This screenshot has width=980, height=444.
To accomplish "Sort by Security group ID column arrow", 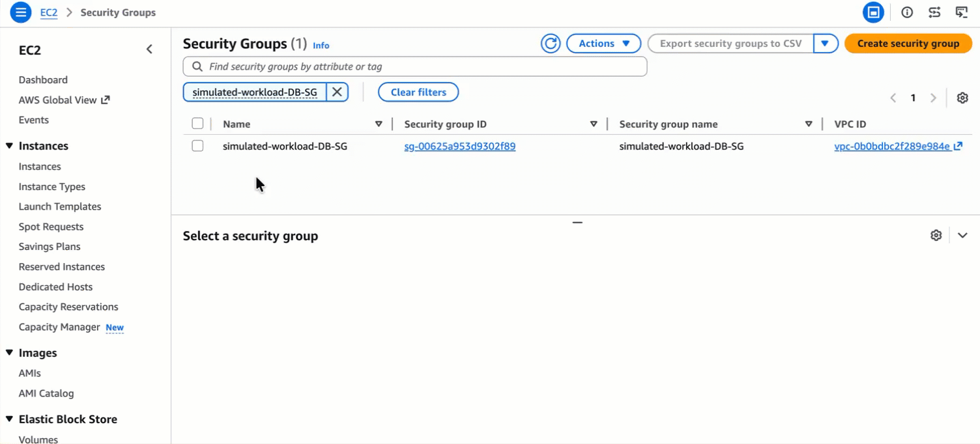I will coord(594,124).
